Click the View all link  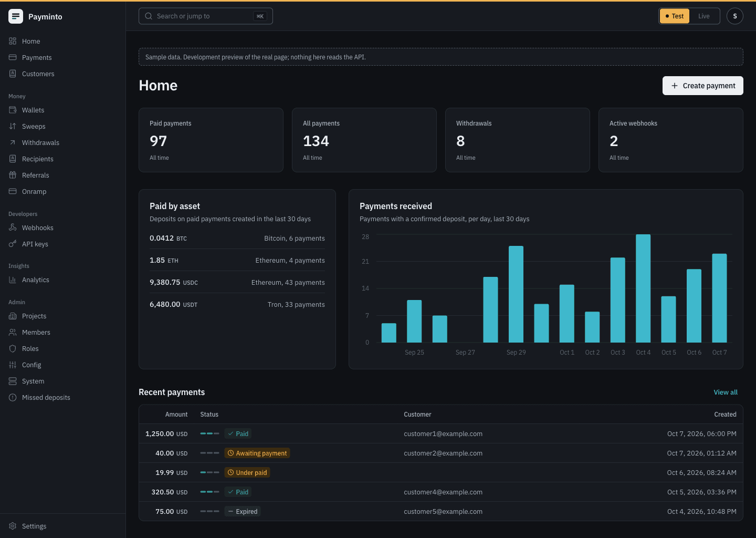point(726,392)
